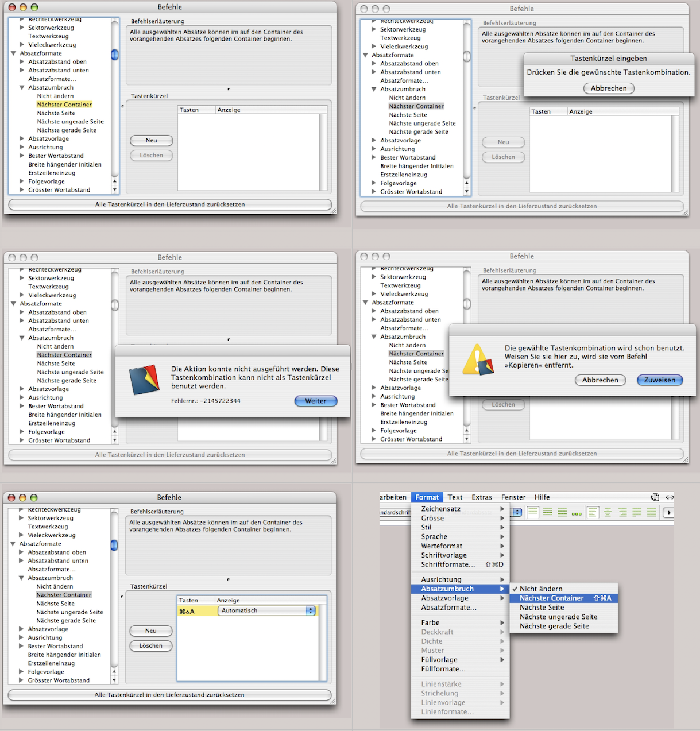This screenshot has width=700, height=731.
Task: Open the script menu icon in menu bar
Action: point(655,497)
